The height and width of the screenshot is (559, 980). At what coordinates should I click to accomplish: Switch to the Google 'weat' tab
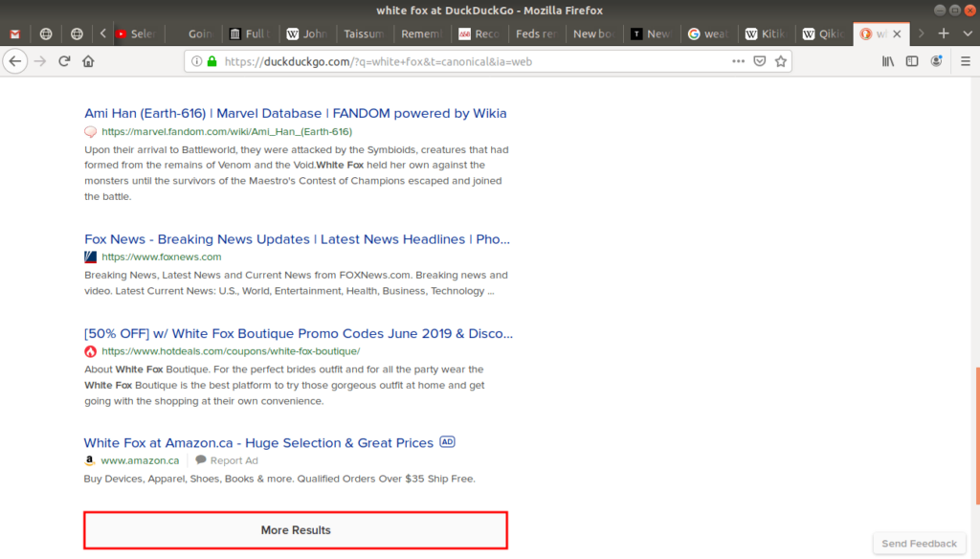point(709,34)
